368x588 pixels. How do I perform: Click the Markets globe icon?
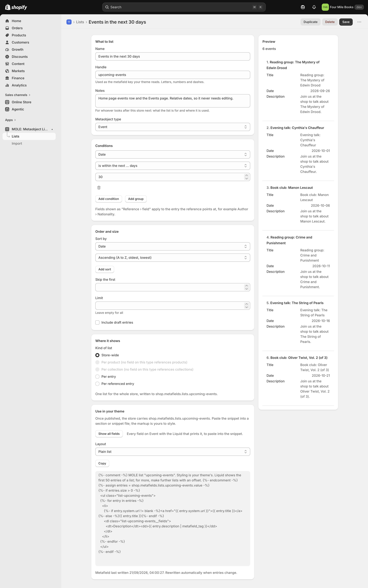(x=7, y=71)
